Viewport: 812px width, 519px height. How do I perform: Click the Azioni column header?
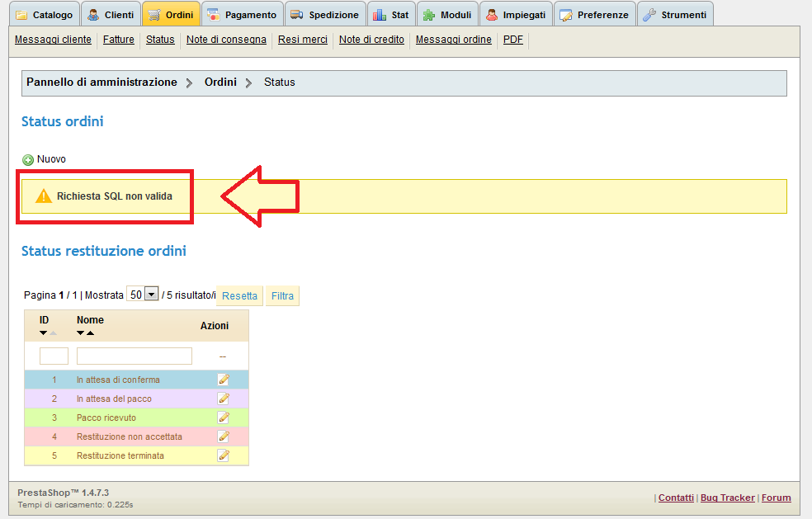click(215, 326)
